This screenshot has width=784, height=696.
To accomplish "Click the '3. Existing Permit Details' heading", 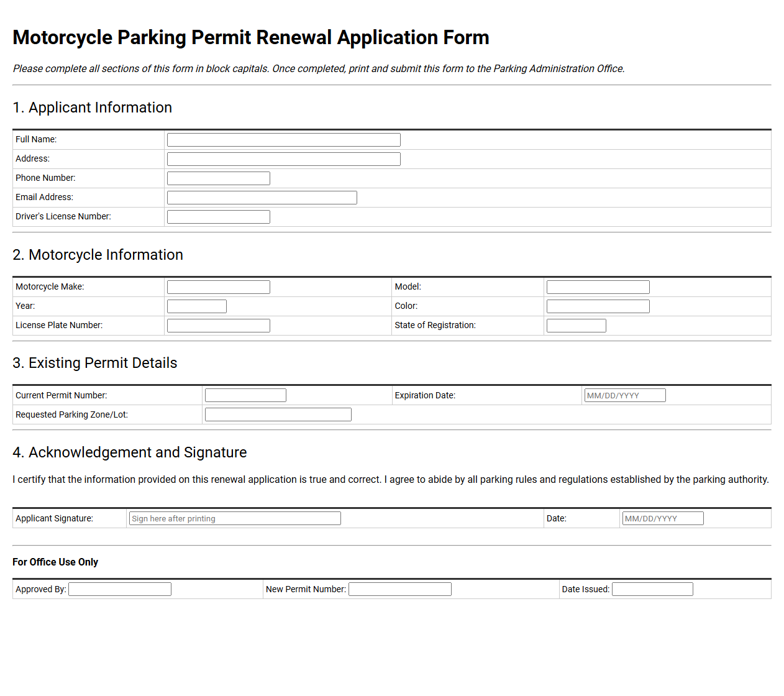I will (95, 363).
